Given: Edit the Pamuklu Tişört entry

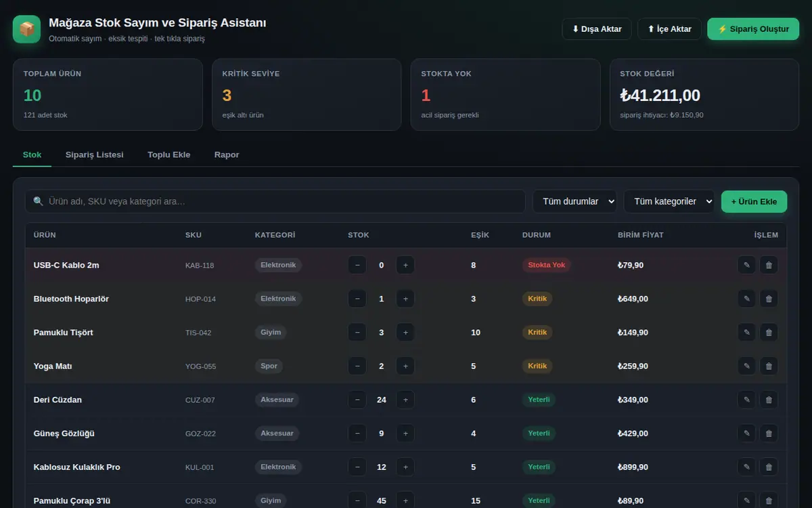Looking at the screenshot, I should pos(746,333).
